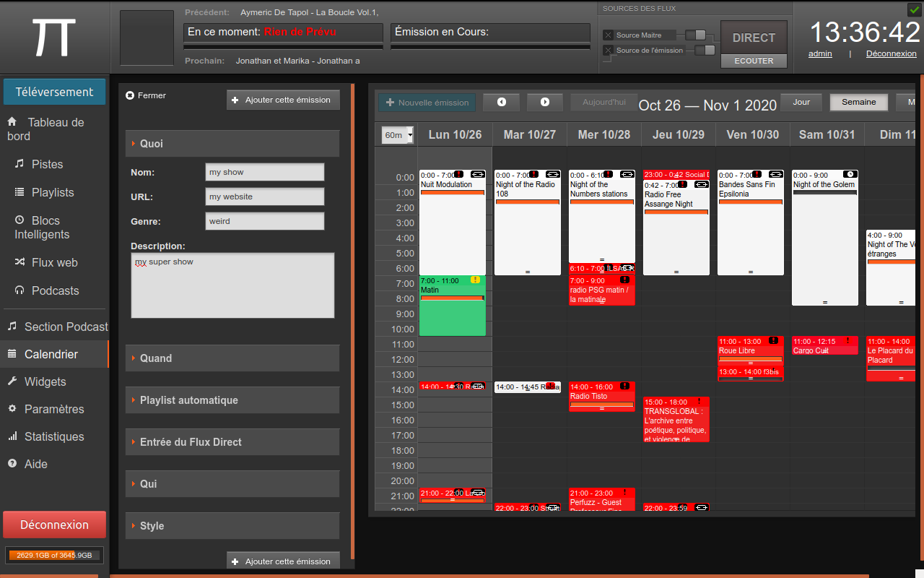Viewport: 924px width, 578px height.
Task: Click the linked-show icon on Nuit Modulation
Action: click(x=477, y=174)
